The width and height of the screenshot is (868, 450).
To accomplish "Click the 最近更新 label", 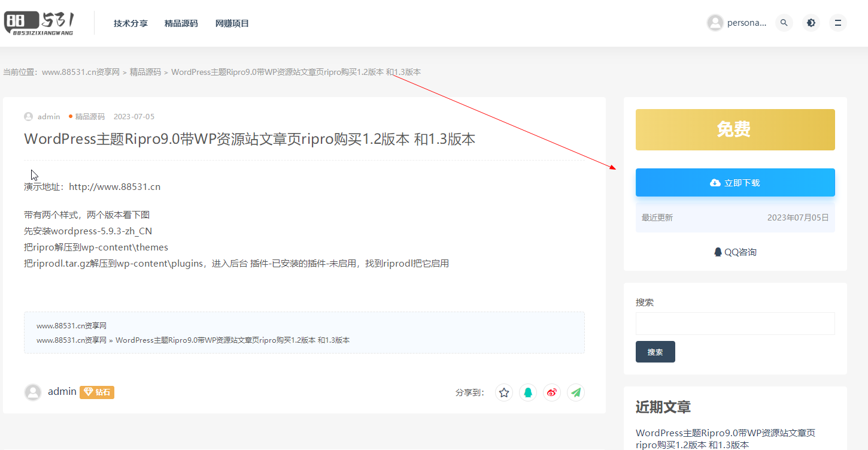I will [657, 218].
